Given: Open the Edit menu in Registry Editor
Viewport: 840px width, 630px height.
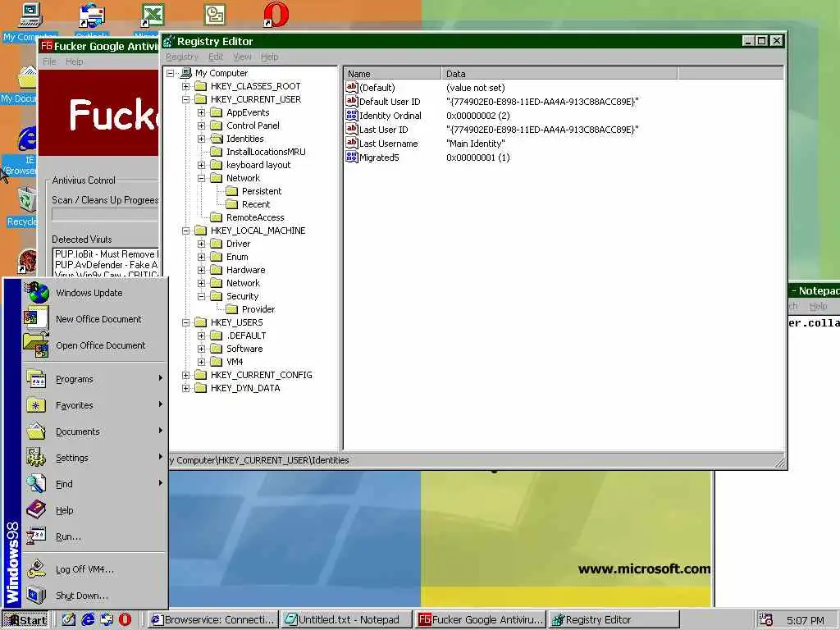Looking at the screenshot, I should click(x=216, y=57).
